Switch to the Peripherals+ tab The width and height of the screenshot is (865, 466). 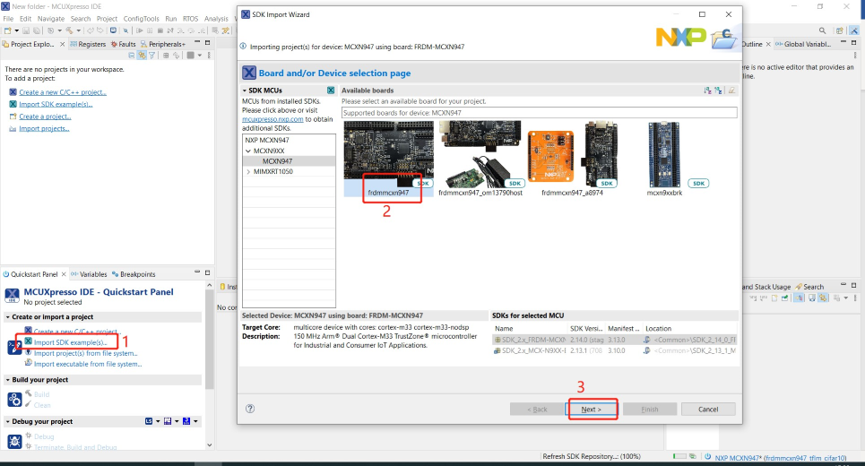pyautogui.click(x=163, y=44)
